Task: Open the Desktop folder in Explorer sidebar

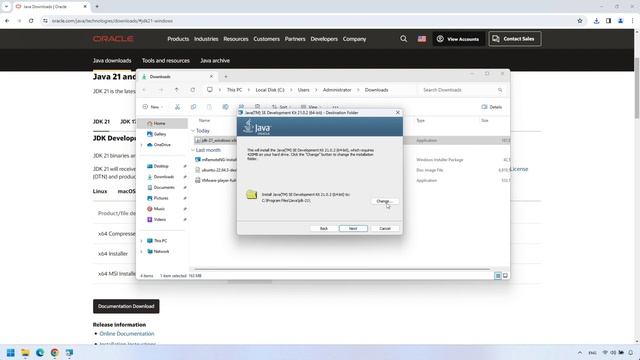Action: 161,166
